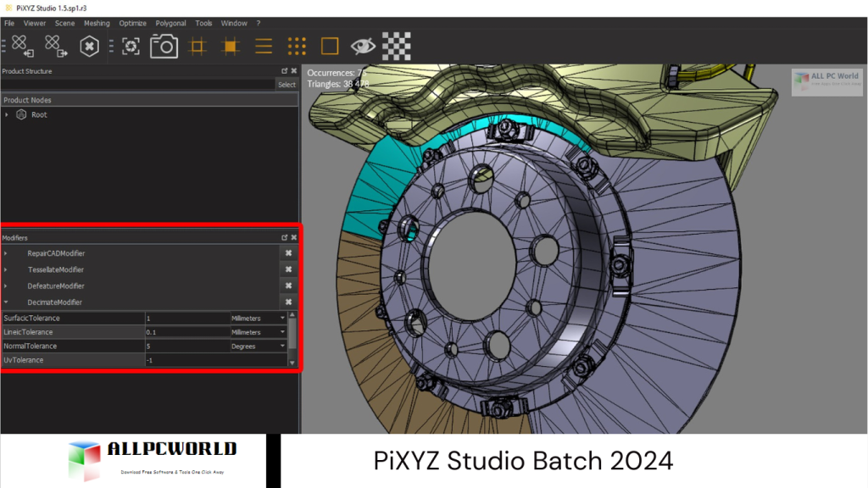Collapse the DecimateModifier arrow
The image size is (868, 488).
click(x=6, y=302)
